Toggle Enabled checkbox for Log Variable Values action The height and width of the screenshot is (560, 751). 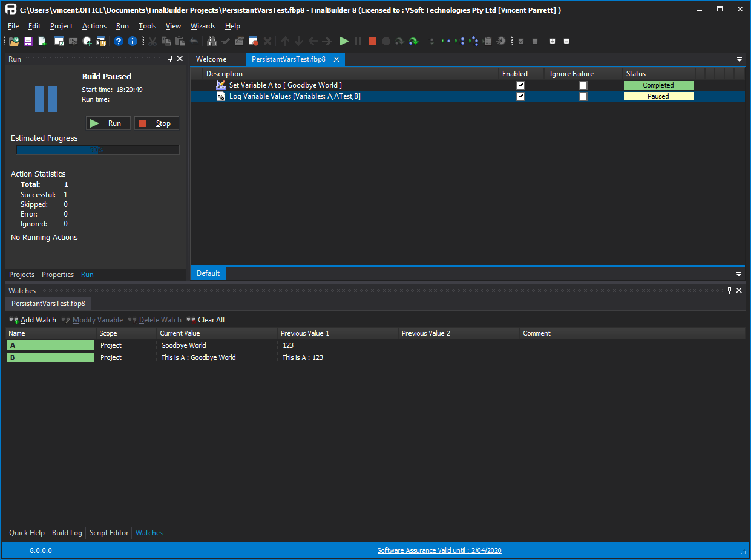(520, 96)
